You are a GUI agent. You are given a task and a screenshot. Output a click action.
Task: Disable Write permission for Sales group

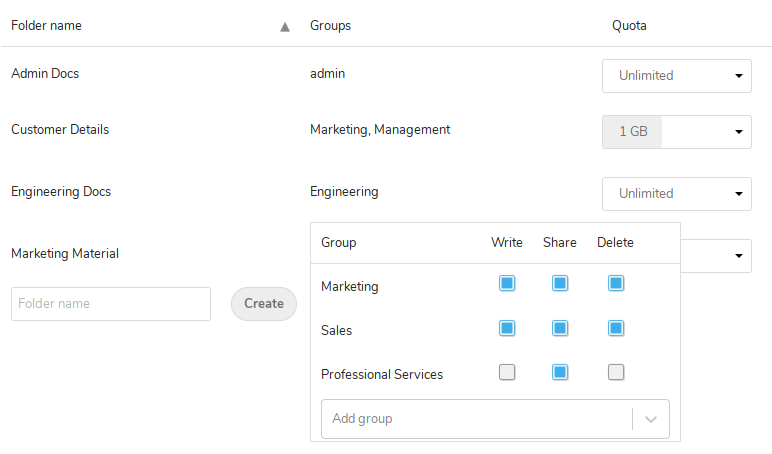(507, 328)
